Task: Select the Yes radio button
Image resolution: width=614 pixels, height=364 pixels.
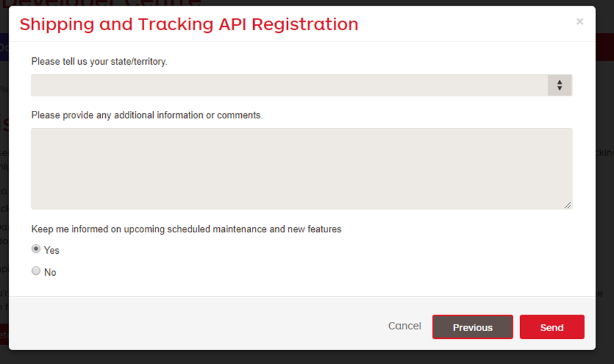Action: tap(36, 249)
